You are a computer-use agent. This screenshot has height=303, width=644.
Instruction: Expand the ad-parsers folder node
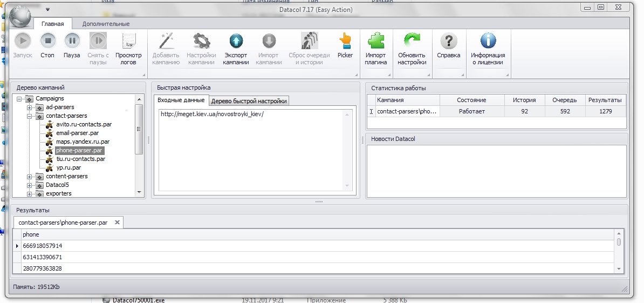[29, 107]
